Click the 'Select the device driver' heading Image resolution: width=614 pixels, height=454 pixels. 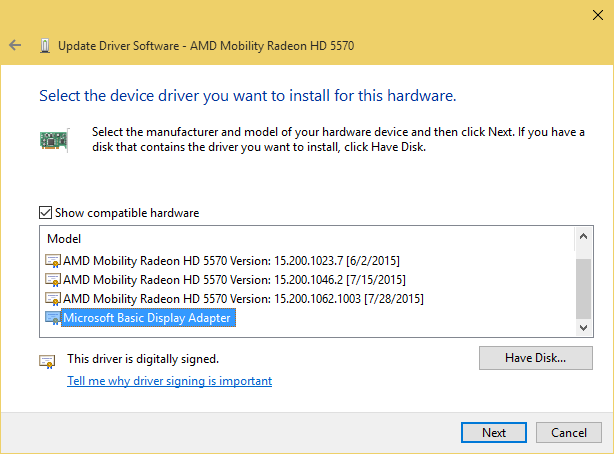tap(247, 96)
